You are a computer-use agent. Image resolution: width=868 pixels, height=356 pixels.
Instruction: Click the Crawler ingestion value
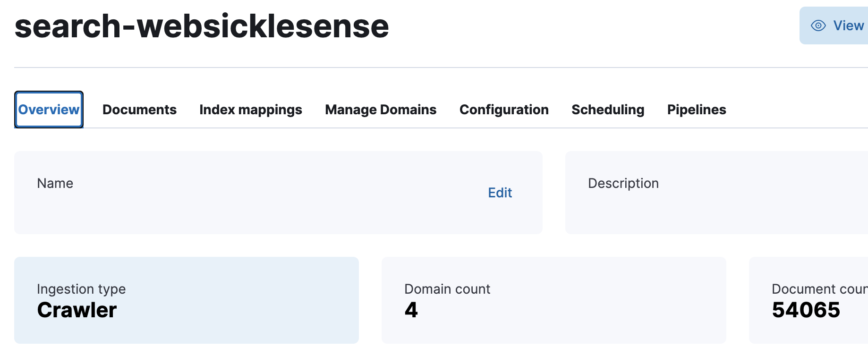[x=77, y=310]
